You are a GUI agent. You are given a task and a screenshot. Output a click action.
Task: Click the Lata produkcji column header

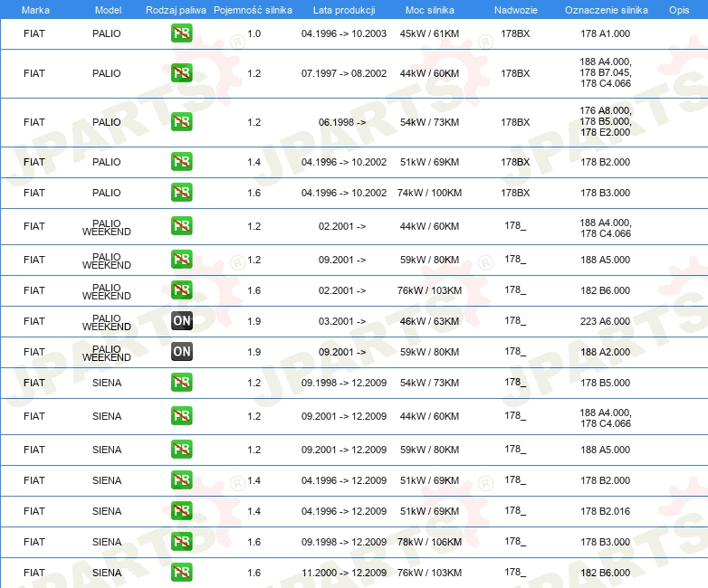click(344, 10)
